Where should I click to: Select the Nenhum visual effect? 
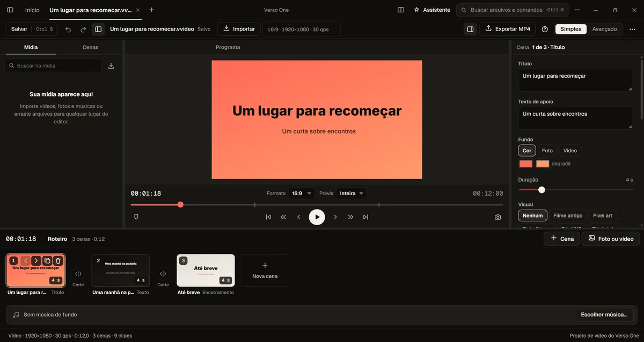click(533, 215)
